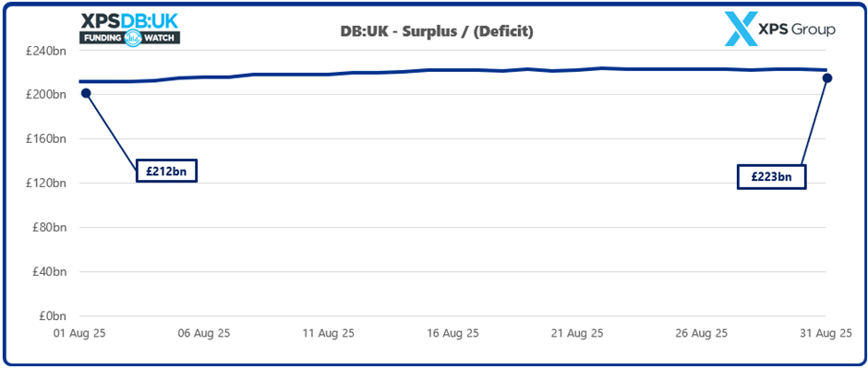Click the XPS DB:UK Funding Watch logo

click(130, 30)
